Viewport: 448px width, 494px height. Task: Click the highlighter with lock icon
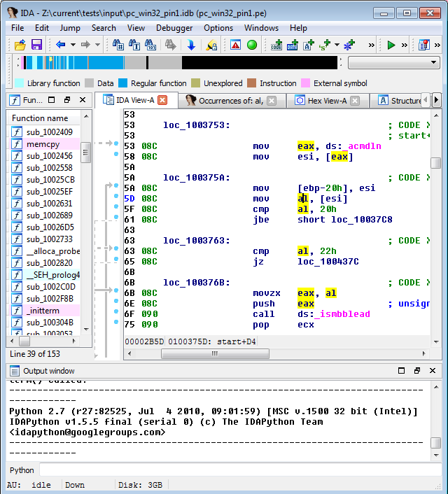pos(211,45)
